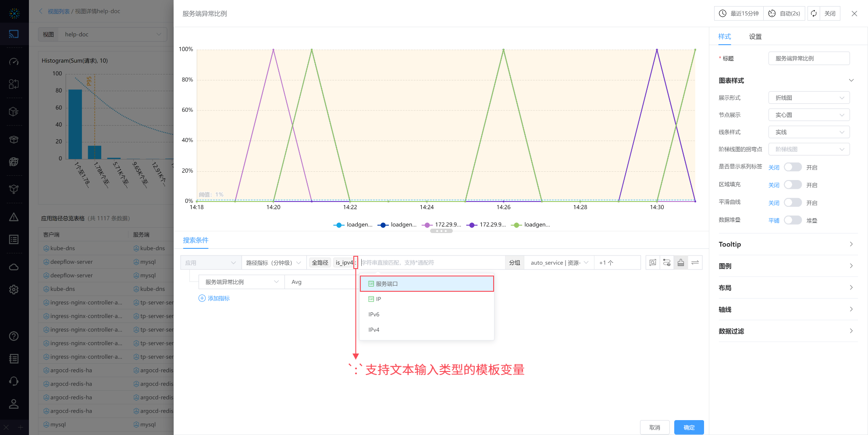868x435 pixels.
Task: Open the alert triangle icon in sidebar
Action: coord(14,217)
